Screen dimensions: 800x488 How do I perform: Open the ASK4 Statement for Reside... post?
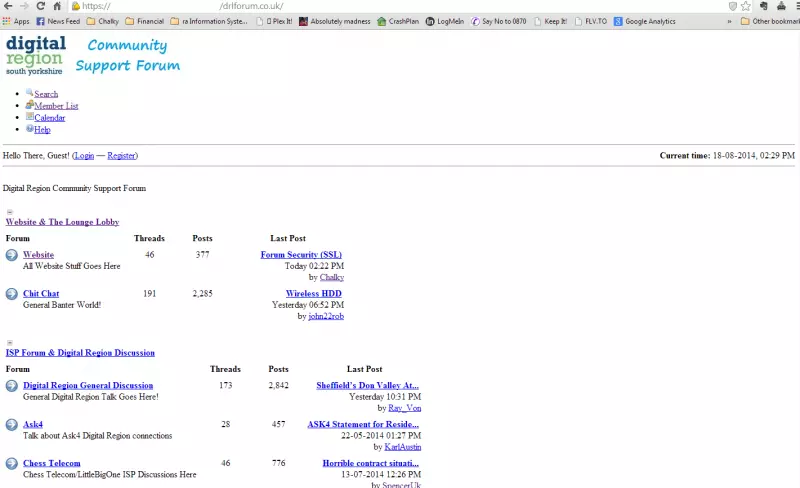(363, 424)
